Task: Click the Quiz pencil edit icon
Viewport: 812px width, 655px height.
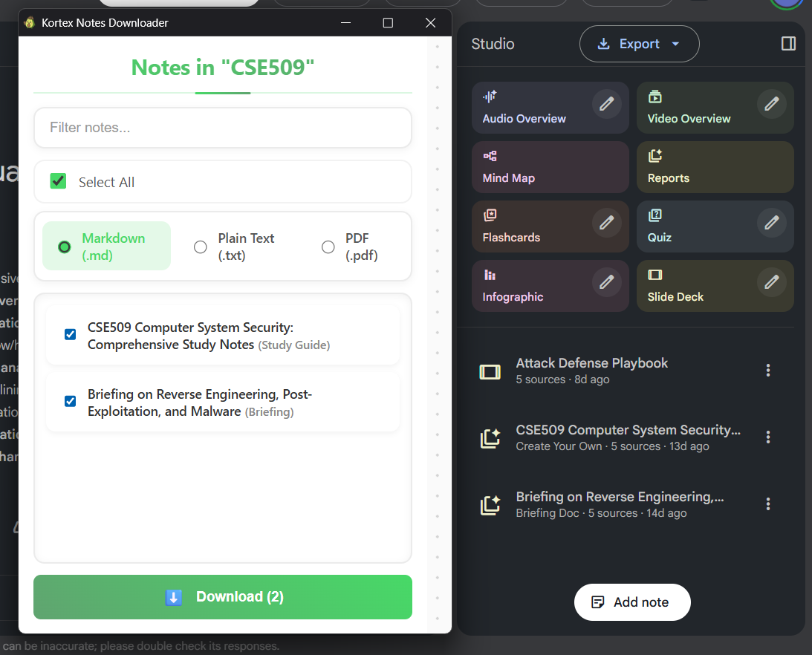Action: (x=771, y=223)
